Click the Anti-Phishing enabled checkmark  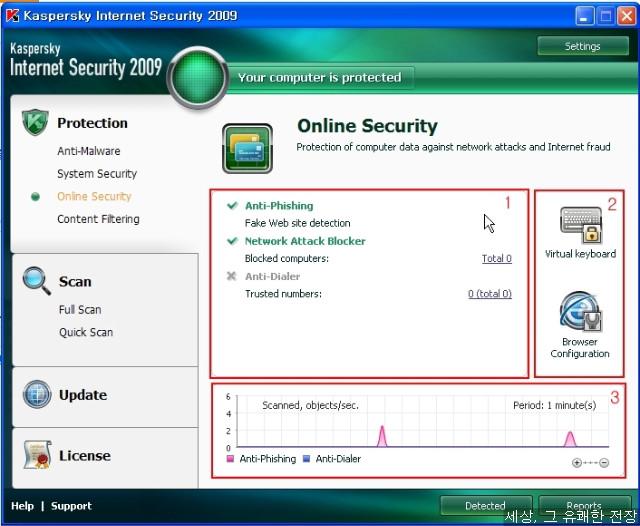(232, 205)
